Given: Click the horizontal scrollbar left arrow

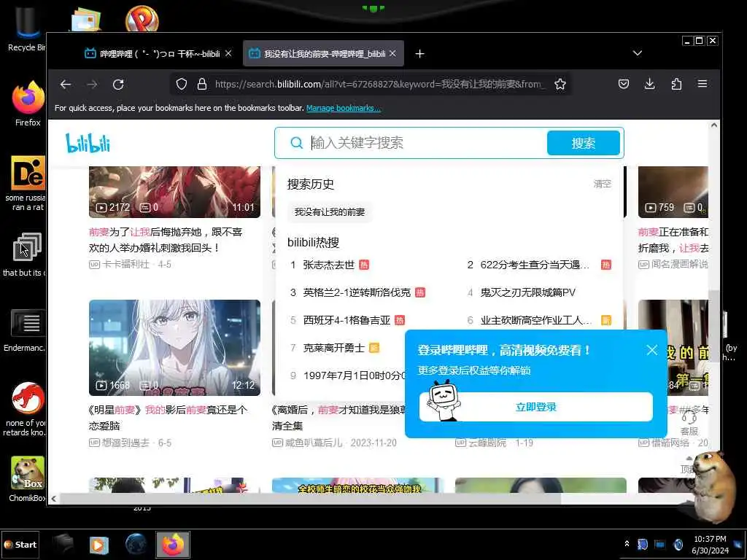Looking at the screenshot, I should pos(54,499).
